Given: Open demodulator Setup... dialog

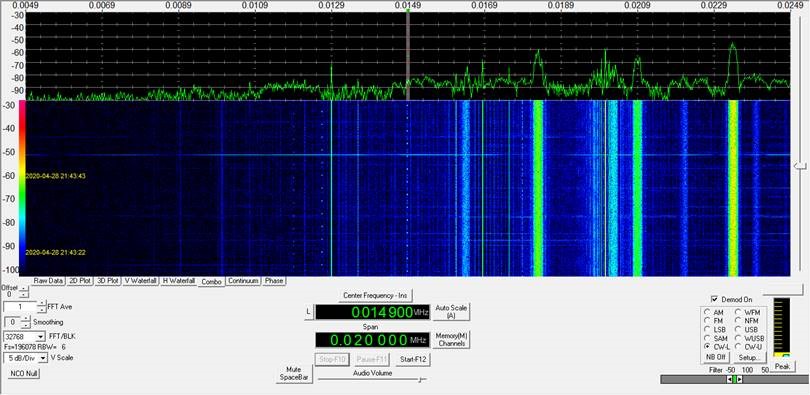Looking at the screenshot, I should point(749,357).
